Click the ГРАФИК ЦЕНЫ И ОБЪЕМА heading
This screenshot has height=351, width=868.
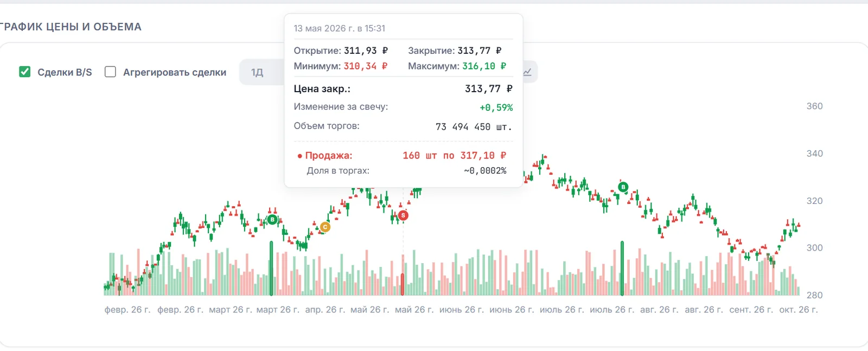pyautogui.click(x=71, y=27)
